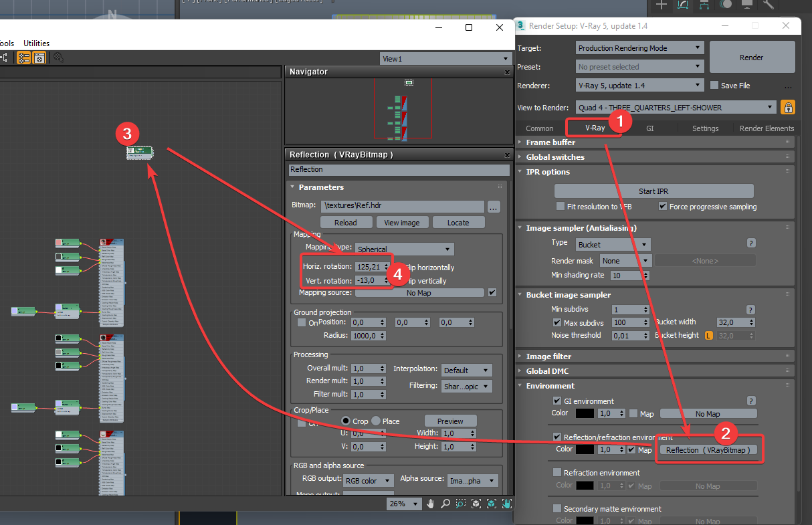This screenshot has height=525, width=812.
Task: Click Zoom Extents icon in Slate navigation
Action: tap(476, 504)
